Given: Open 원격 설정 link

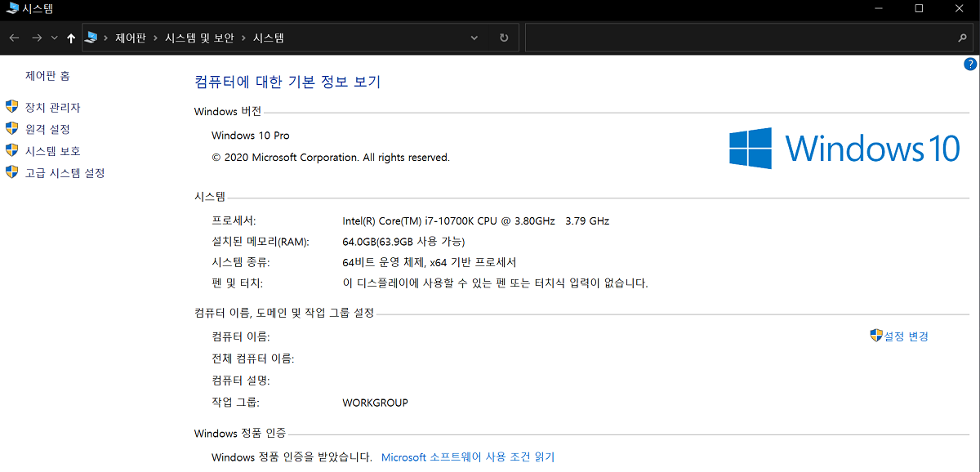Looking at the screenshot, I should 47,129.
